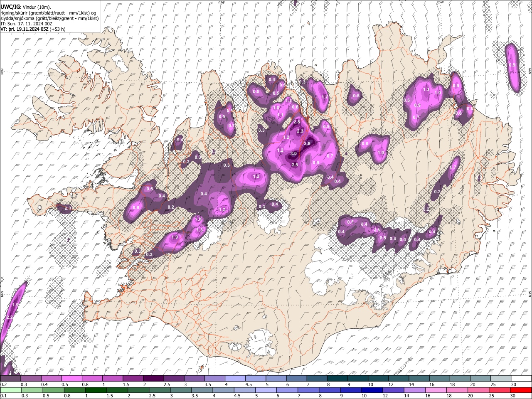Click the "2.5" snowfall value on the map
This screenshot has height=399, width=532.
click(x=295, y=165)
